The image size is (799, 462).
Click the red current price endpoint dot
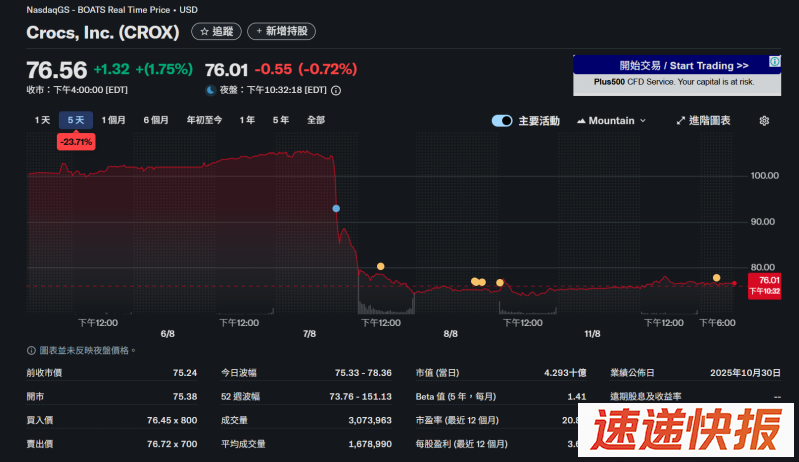734,283
